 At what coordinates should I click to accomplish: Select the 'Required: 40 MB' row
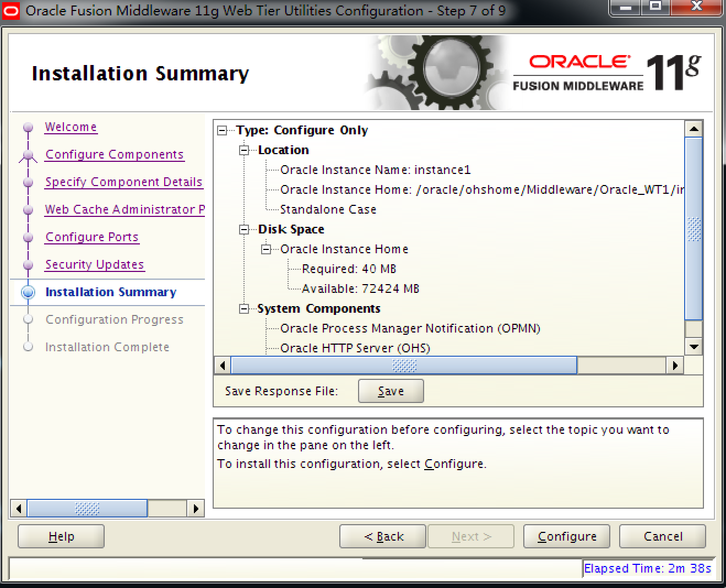pos(349,269)
